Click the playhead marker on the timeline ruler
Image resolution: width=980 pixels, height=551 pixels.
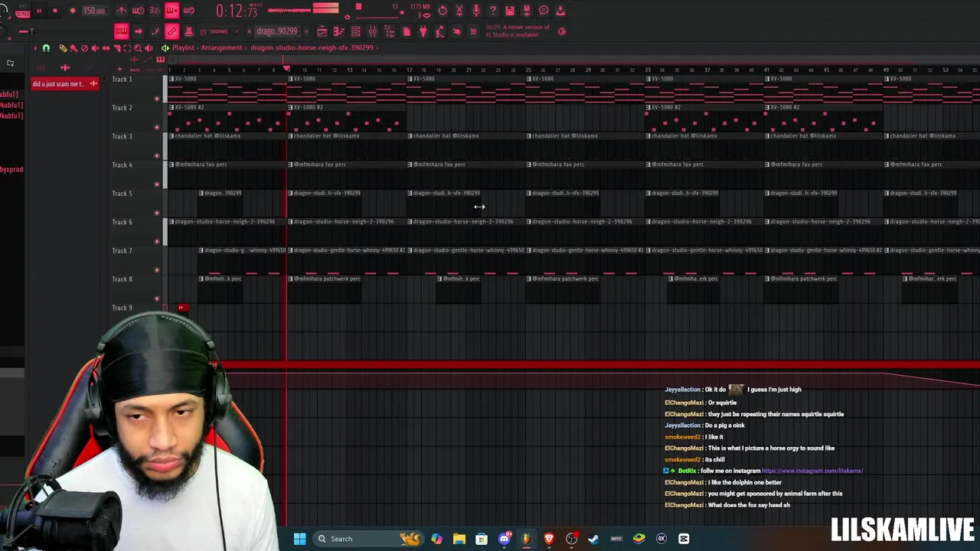(287, 69)
